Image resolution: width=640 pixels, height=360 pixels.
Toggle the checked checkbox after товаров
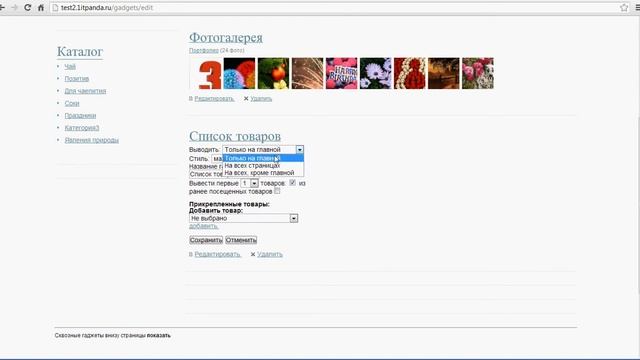tap(293, 183)
